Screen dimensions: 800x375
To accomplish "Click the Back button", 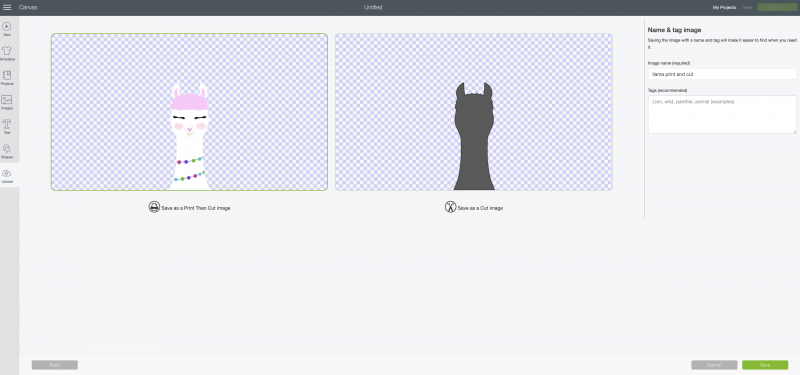I will (55, 365).
